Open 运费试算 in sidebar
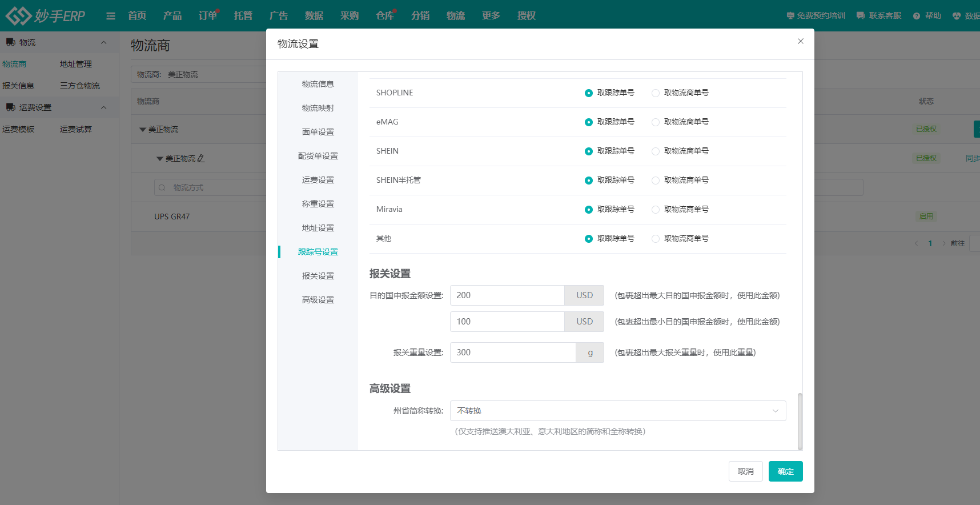Viewport: 980px width, 505px height. tap(76, 129)
